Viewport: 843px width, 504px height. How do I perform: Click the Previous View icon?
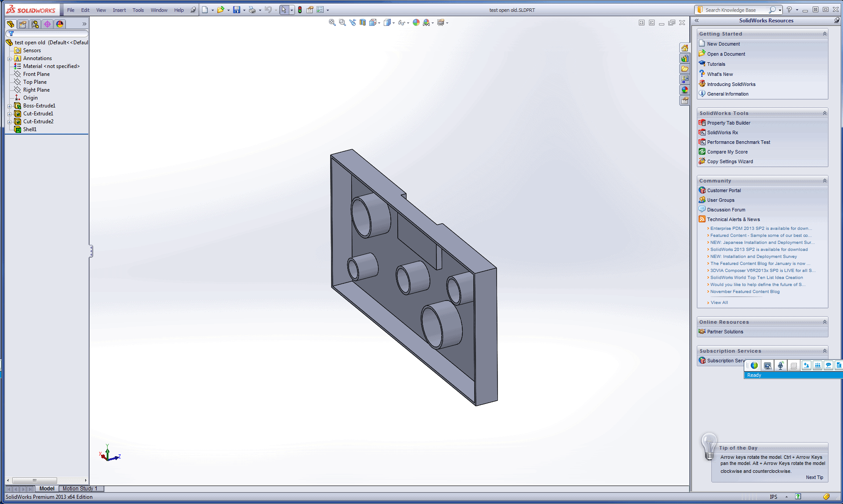353,22
